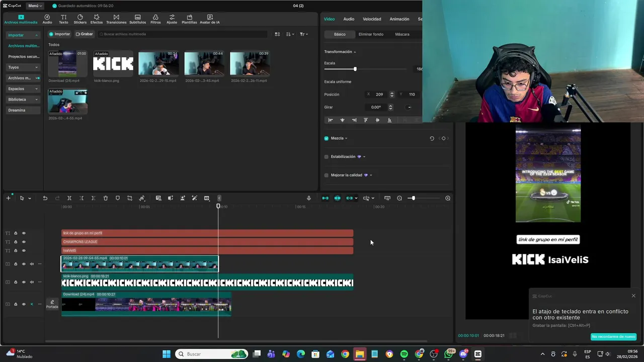Open the Eliminar fondo sub-tab

tap(371, 34)
